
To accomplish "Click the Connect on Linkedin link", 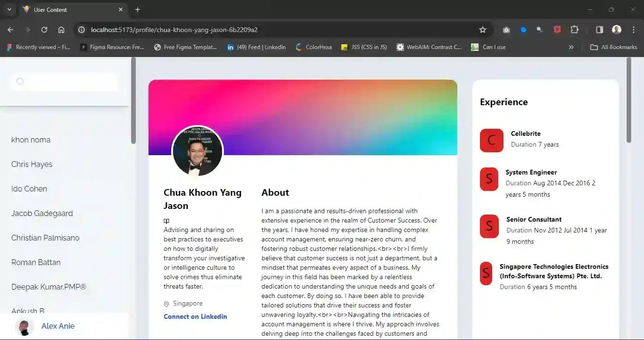I will coord(195,316).
